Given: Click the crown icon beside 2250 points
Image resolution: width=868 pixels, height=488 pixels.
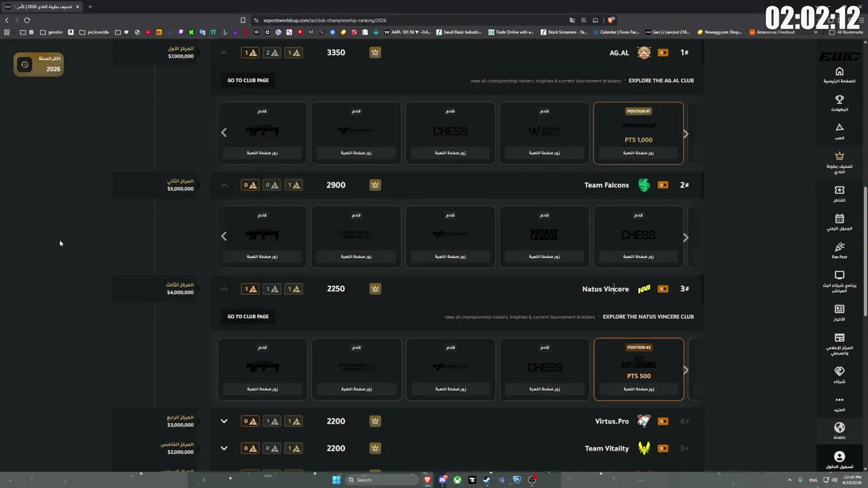Looking at the screenshot, I should click(x=375, y=288).
